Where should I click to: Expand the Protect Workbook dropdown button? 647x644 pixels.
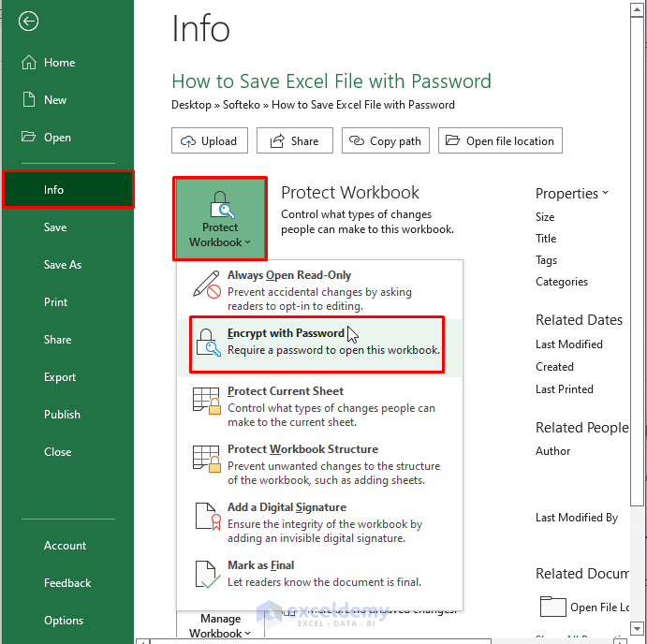[x=220, y=219]
